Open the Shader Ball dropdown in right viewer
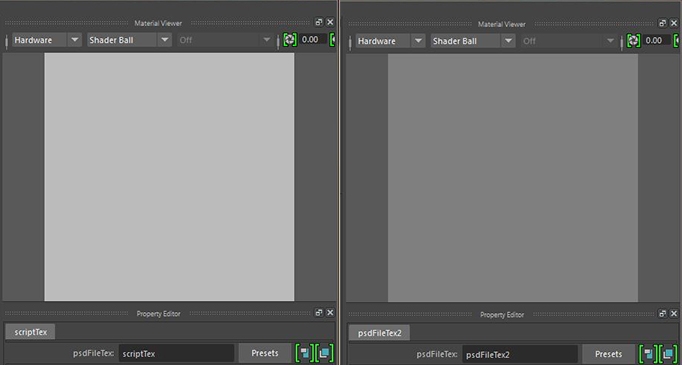This screenshot has width=682, height=365. point(508,41)
